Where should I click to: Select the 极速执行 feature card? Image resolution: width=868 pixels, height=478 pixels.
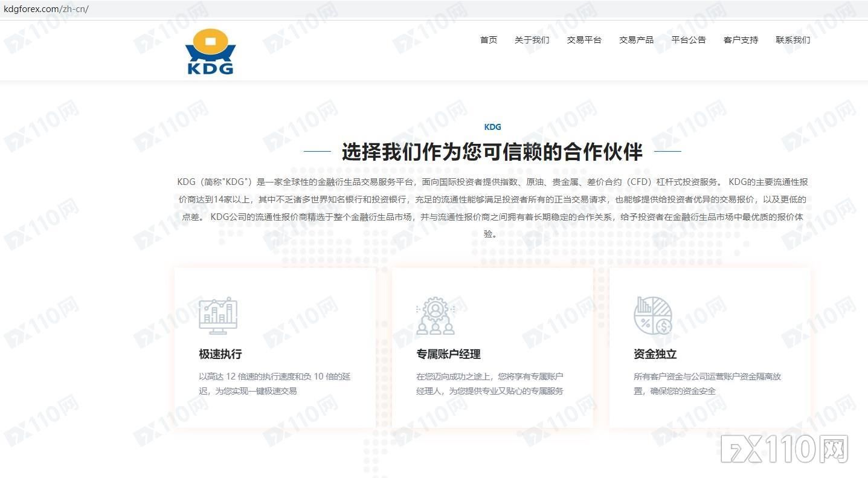click(275, 347)
